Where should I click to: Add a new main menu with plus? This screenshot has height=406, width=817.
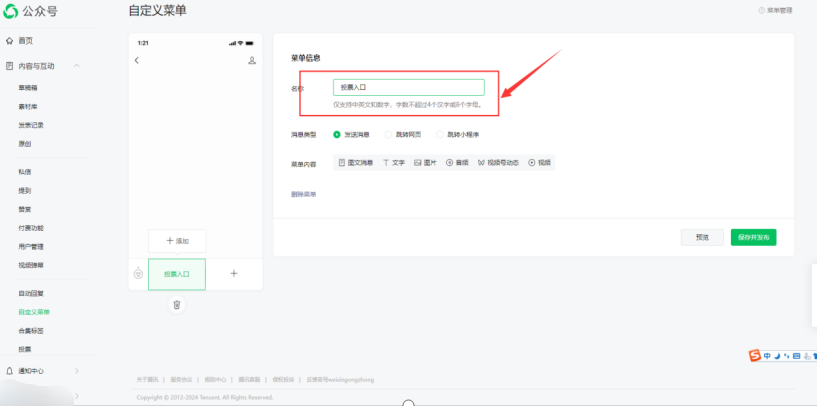tap(234, 273)
